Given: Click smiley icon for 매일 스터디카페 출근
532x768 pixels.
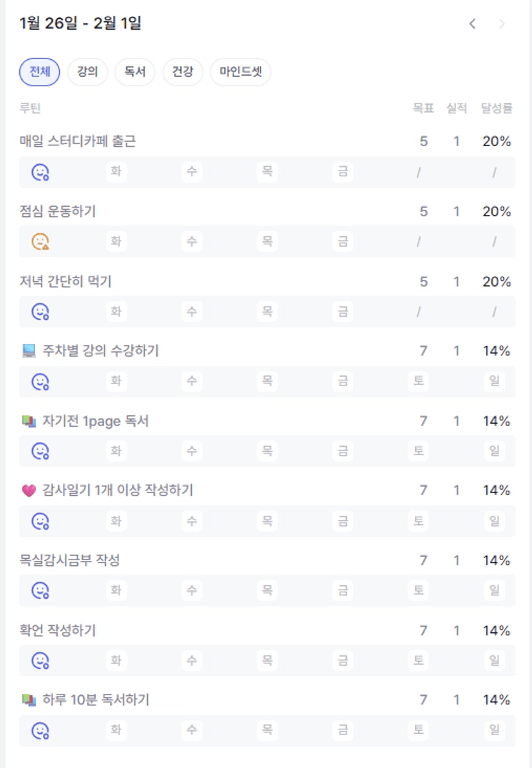Looking at the screenshot, I should [41, 172].
